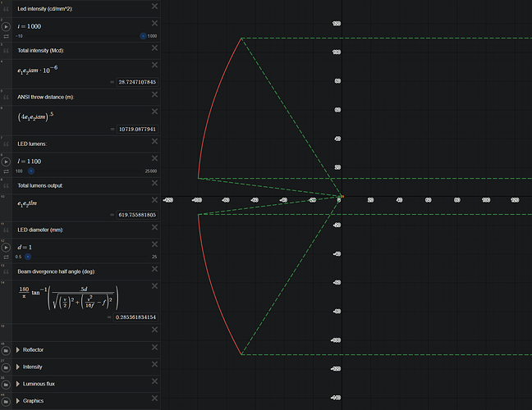532x410 pixels.
Task: Delete the beam divergence arctan formula
Action: (154, 286)
